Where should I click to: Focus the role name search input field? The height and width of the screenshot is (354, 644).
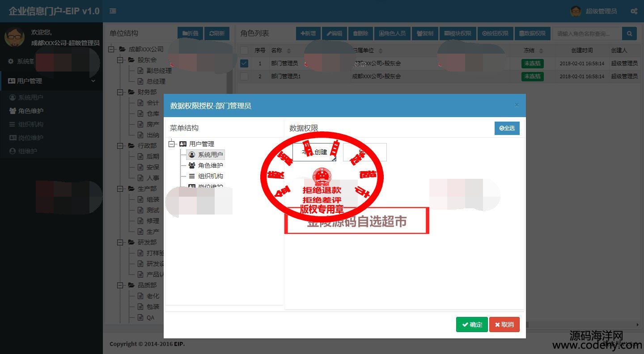[587, 34]
